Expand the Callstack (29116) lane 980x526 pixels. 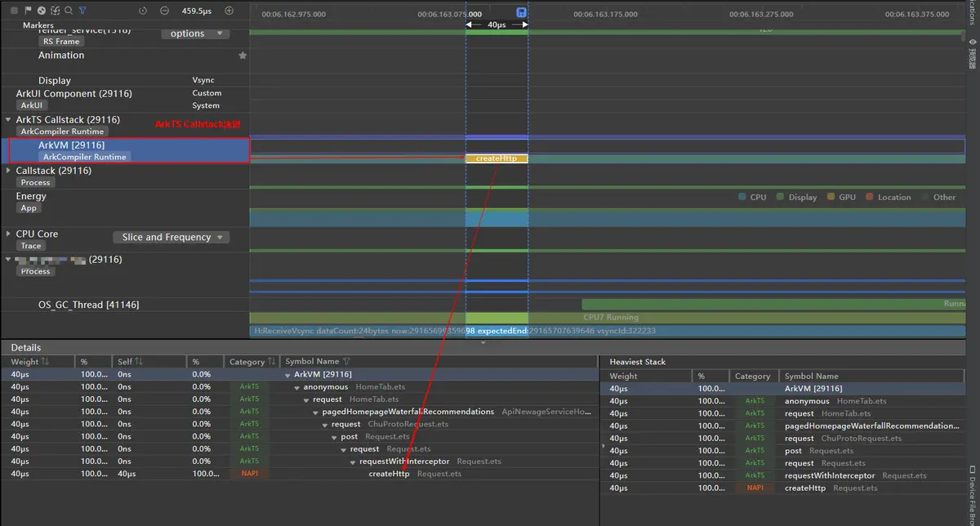tap(9, 171)
